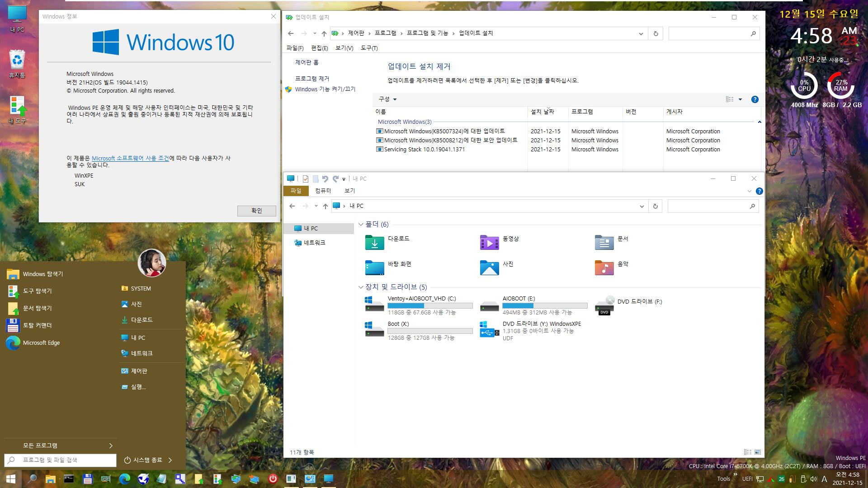Select Servicing Stack 10.0.19041.1371 row
The image size is (868, 488).
548,150
